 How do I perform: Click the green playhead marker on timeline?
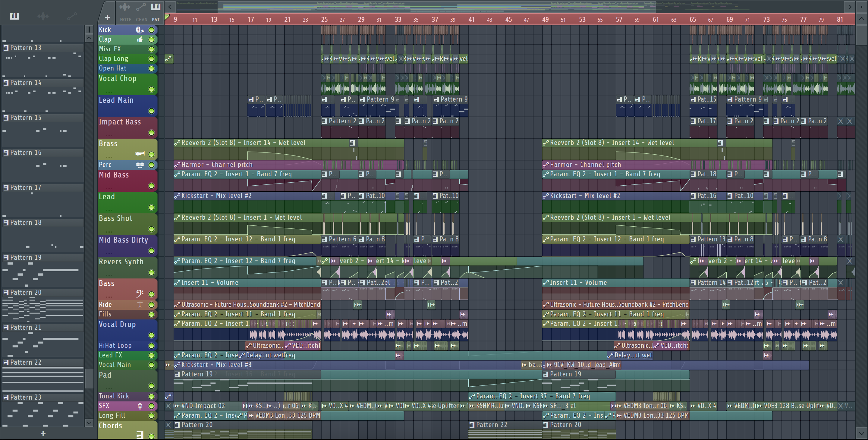point(167,17)
